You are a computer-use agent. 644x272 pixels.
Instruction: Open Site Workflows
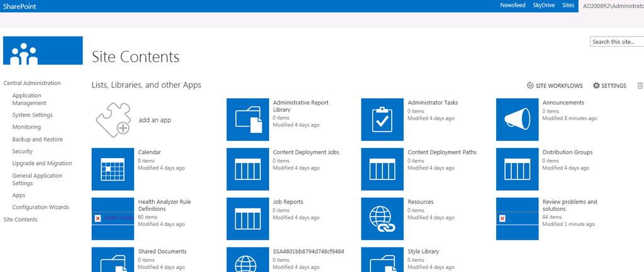click(555, 86)
